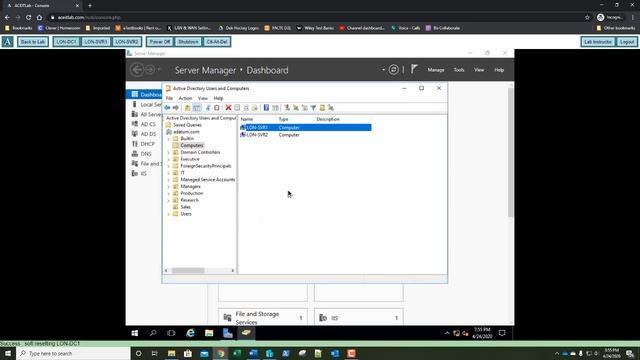Click the VM Task View icon
Viewport: 640px width, 360px height.
(171, 333)
